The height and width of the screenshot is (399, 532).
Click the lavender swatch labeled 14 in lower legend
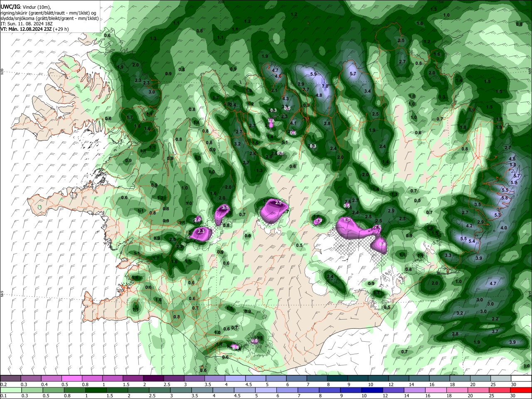(x=414, y=390)
